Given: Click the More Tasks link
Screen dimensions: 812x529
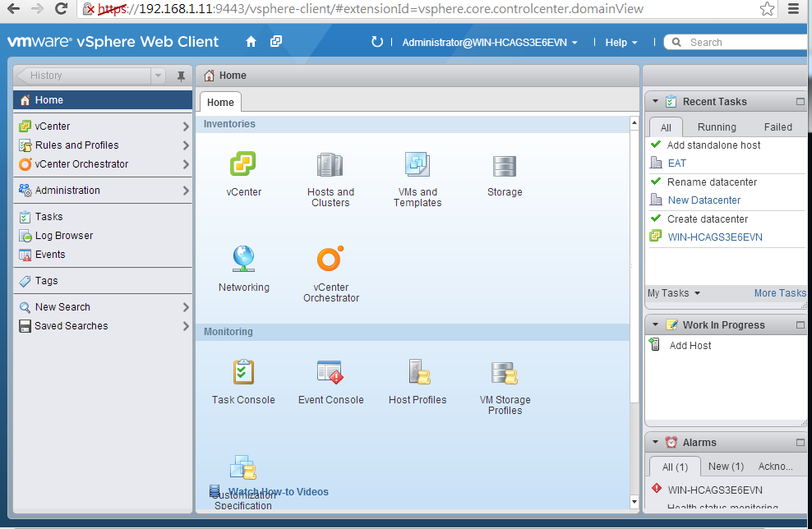Looking at the screenshot, I should [780, 293].
